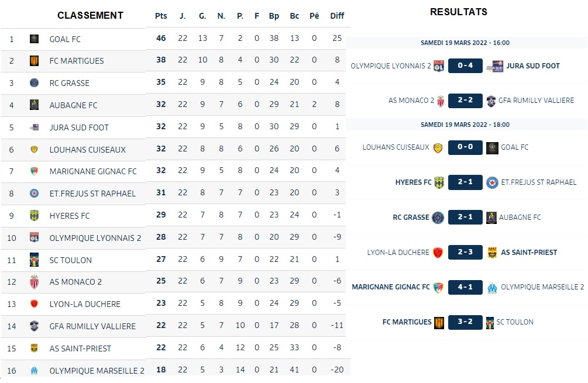Viewport: 588px width, 383px height.
Task: Click the SC Toulon crest in the classement
Action: 34,260
